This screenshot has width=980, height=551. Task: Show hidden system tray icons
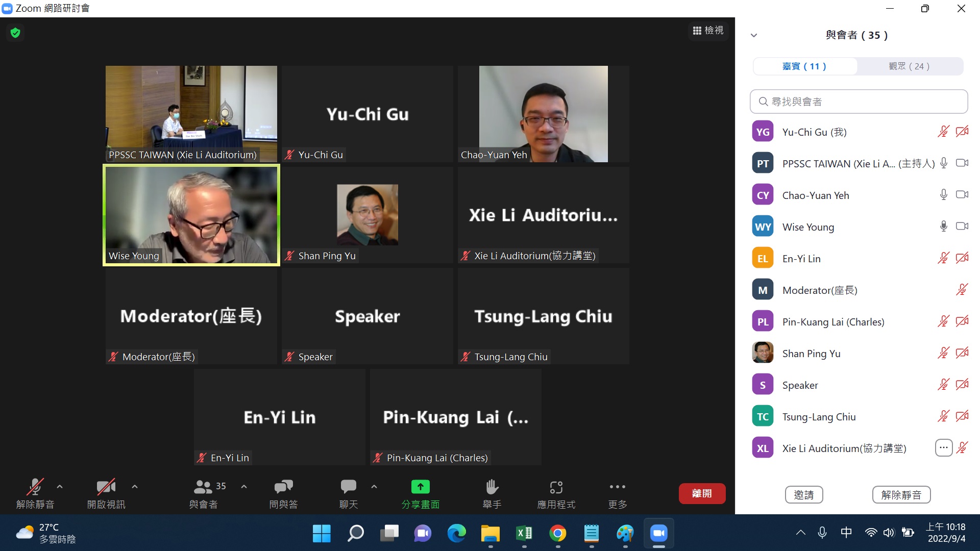[x=801, y=533]
